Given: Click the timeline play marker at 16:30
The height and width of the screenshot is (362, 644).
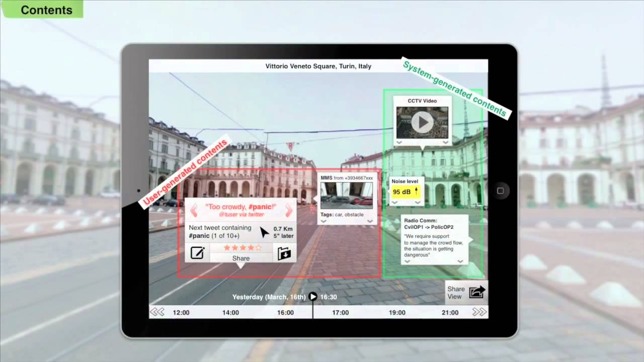Looking at the screenshot, I should tap(313, 297).
